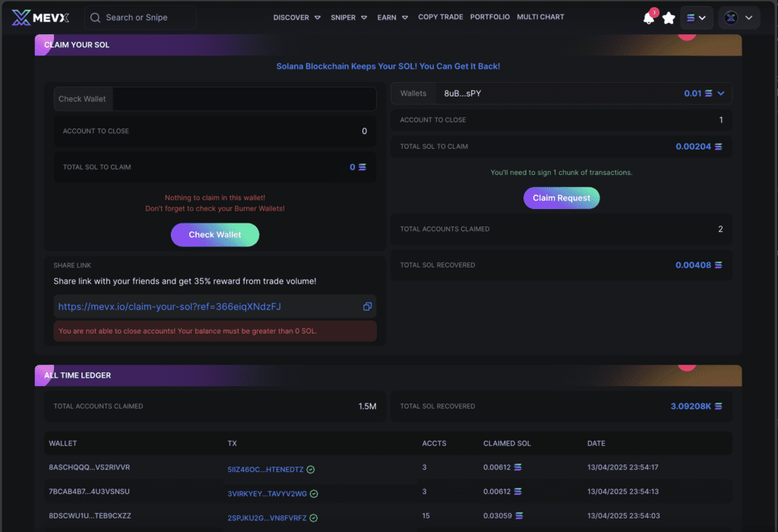Open the EARN menu
This screenshot has height=532, width=778.
pos(393,17)
